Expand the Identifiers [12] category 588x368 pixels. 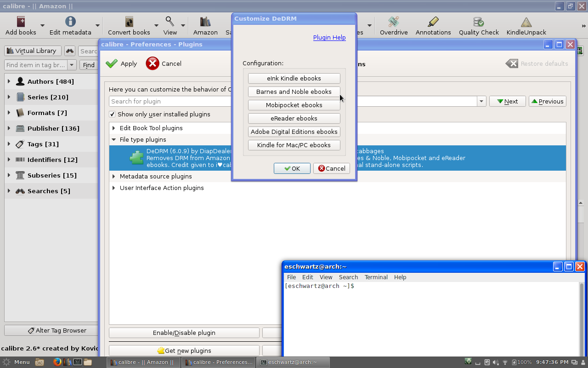pos(9,160)
